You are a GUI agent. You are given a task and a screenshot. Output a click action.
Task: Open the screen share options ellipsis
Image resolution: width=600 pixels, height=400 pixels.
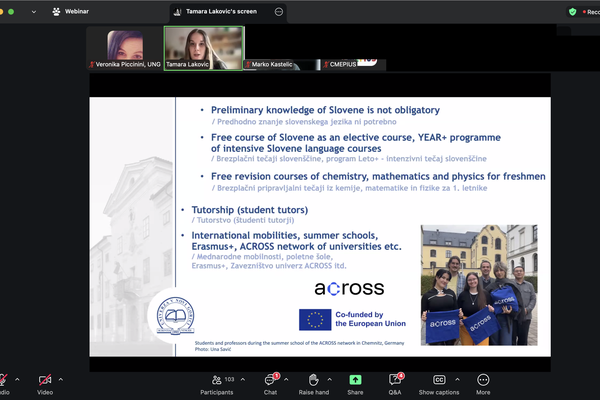click(x=279, y=12)
